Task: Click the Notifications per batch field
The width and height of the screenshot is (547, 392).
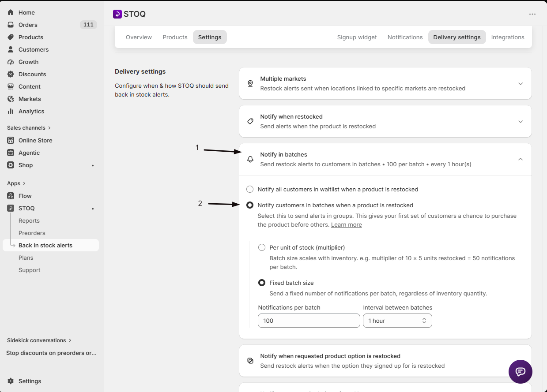Action: pyautogui.click(x=309, y=321)
